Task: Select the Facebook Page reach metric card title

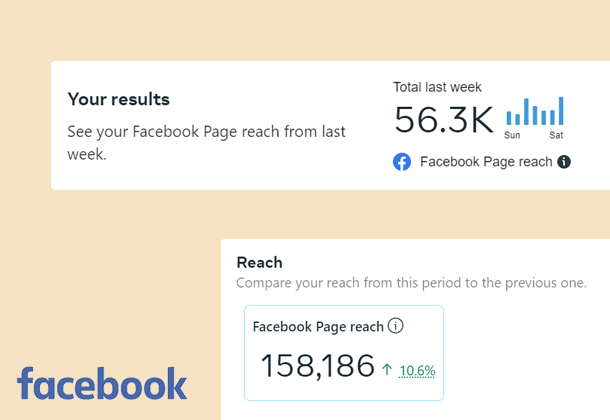Action: 318,327
